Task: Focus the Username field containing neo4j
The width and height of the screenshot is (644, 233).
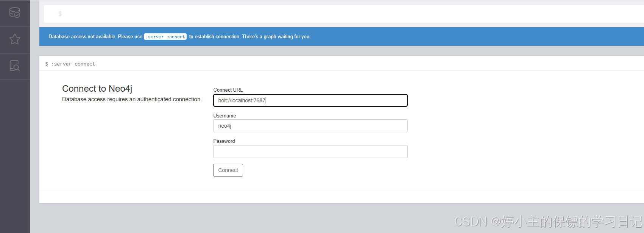Action: [310, 126]
